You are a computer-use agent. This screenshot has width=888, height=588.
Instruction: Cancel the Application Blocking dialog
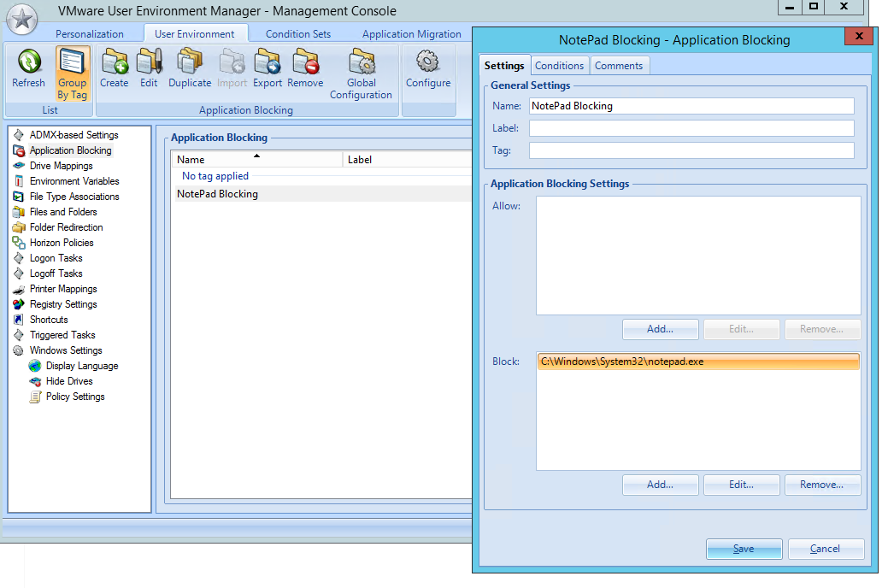point(826,549)
